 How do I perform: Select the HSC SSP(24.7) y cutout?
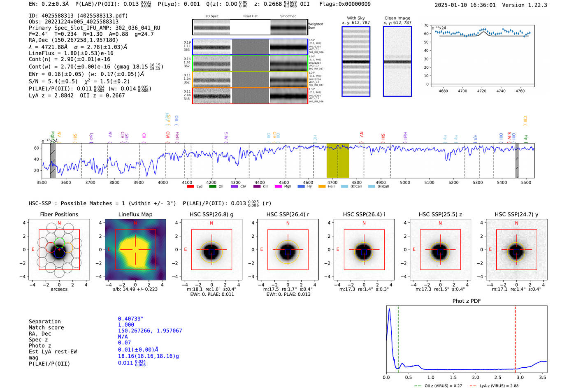(516, 250)
